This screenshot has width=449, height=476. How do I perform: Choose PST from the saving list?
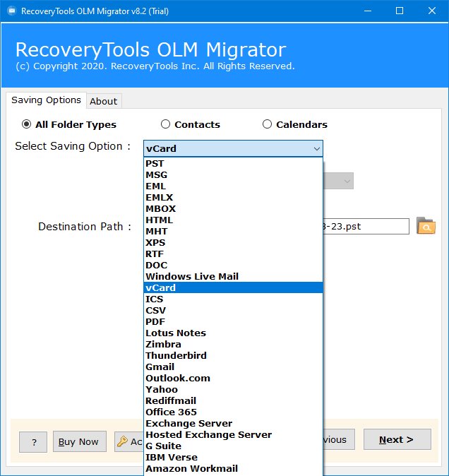click(x=233, y=163)
